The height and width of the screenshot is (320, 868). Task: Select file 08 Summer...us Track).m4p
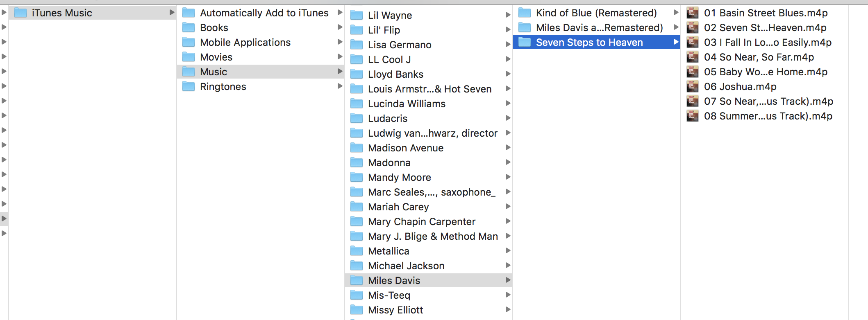pyautogui.click(x=765, y=116)
